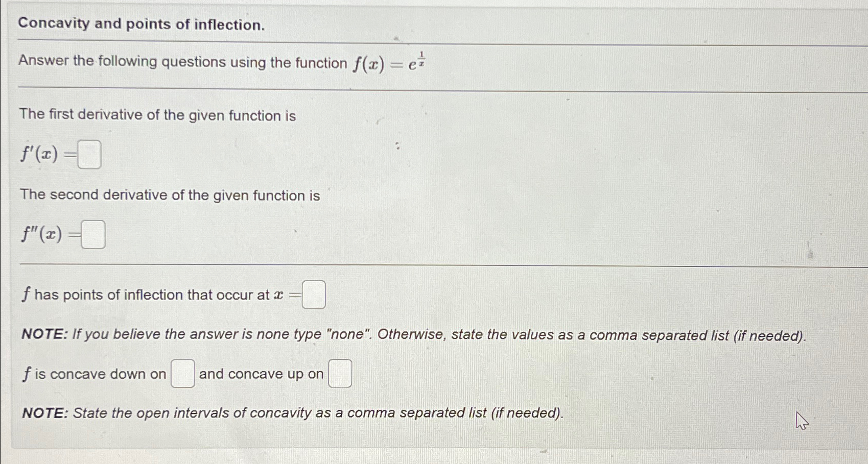This screenshot has width=868, height=464.
Task: Click the x equals symbol near inflection box
Action: point(286,295)
